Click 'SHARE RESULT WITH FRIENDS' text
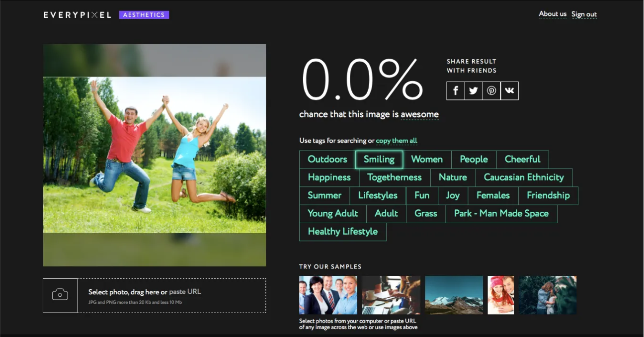The height and width of the screenshot is (337, 644). [x=472, y=66]
